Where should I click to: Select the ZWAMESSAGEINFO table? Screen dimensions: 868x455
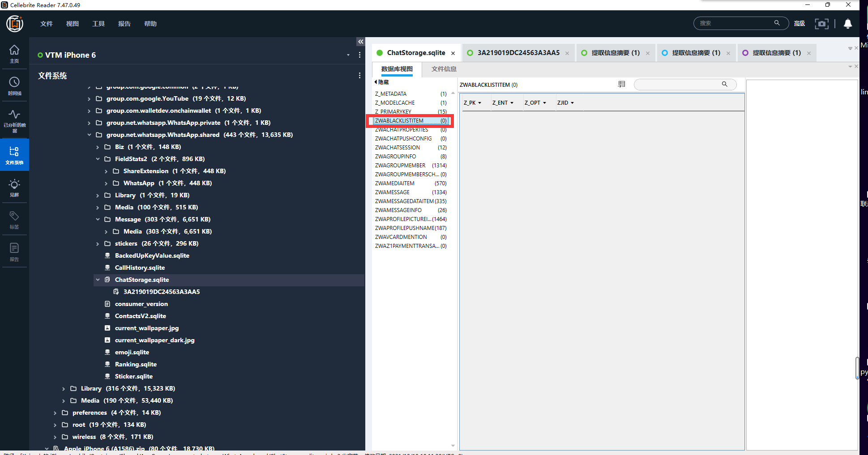click(x=410, y=210)
